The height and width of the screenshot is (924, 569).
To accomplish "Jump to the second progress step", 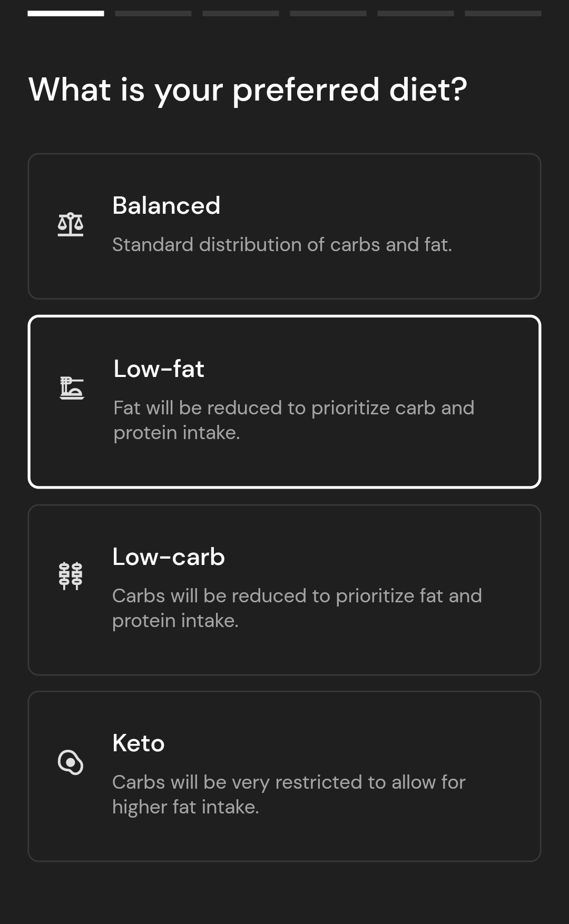I will click(x=153, y=14).
